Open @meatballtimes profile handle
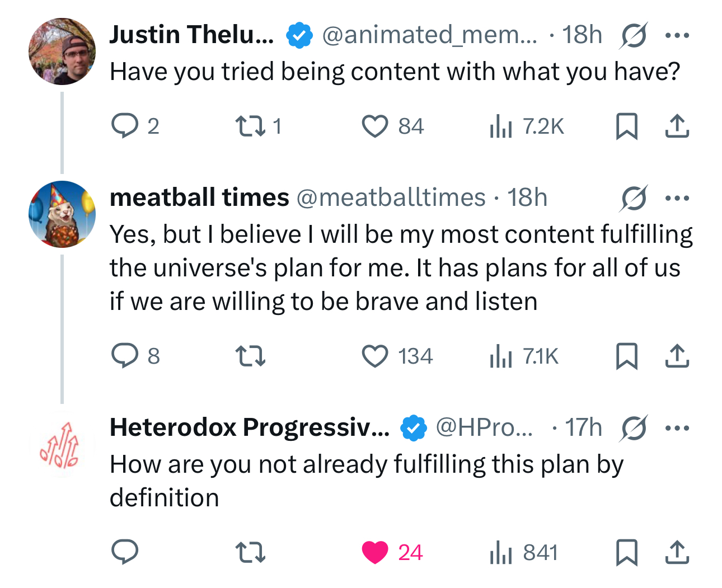This screenshot has height=588, width=722. (x=391, y=197)
